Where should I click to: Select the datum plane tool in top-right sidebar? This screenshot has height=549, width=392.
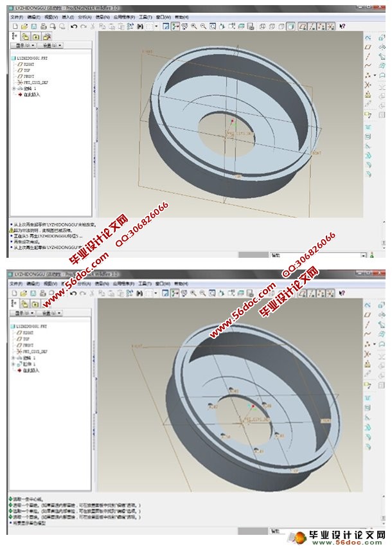[x=368, y=47]
